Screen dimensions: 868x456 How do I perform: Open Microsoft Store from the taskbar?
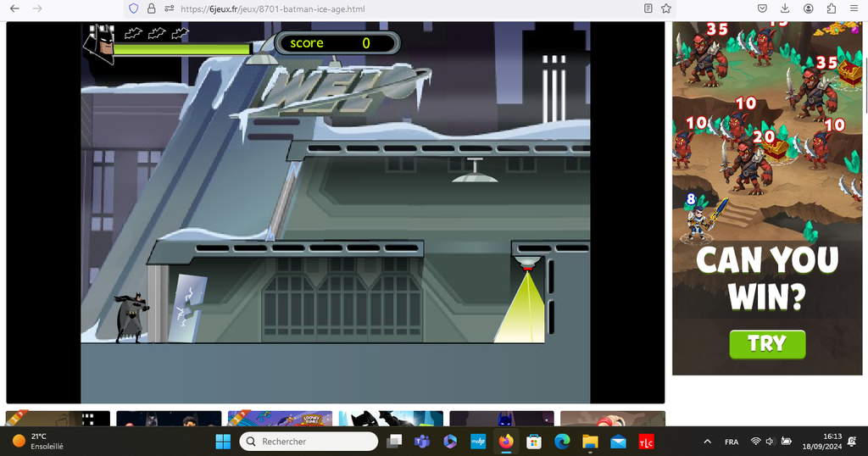(x=534, y=441)
